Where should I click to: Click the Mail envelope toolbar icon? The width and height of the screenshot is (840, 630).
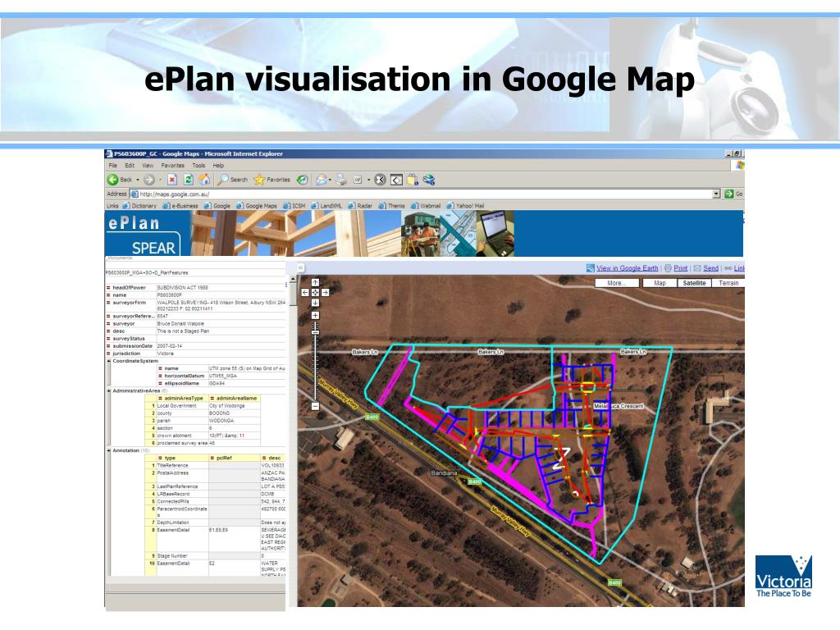click(322, 180)
